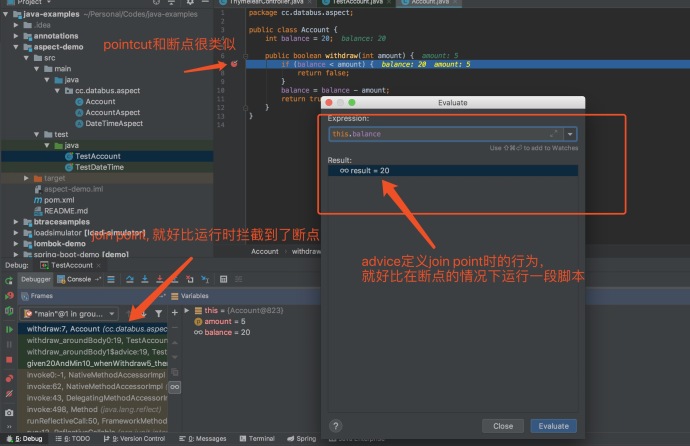Close the TestAccount debug session tab
Screen dimensions: 690x446
(99, 265)
